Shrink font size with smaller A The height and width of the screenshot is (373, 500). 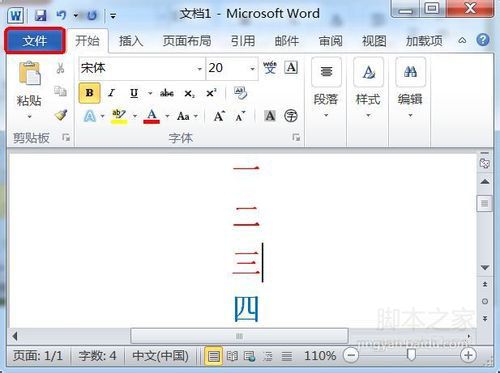240,116
